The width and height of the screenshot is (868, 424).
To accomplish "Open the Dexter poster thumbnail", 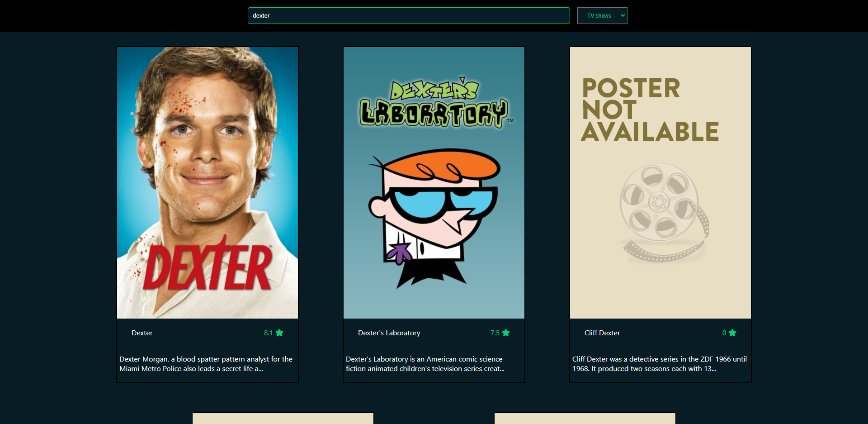I will coord(208,183).
